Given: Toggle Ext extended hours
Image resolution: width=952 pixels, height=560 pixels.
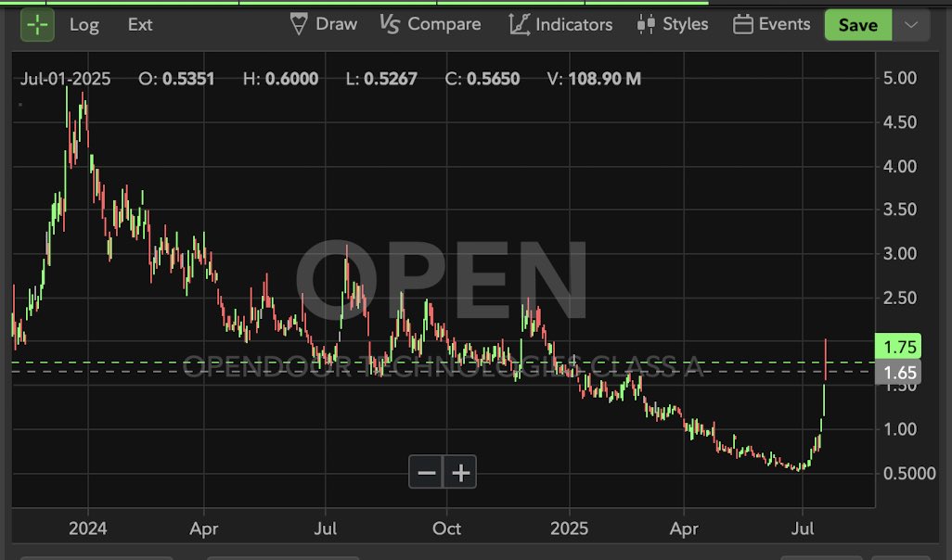Looking at the screenshot, I should click(x=139, y=25).
